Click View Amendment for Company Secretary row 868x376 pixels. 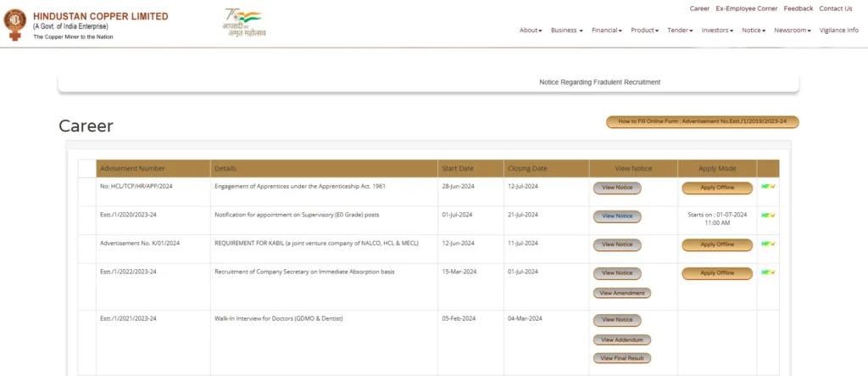(x=622, y=293)
